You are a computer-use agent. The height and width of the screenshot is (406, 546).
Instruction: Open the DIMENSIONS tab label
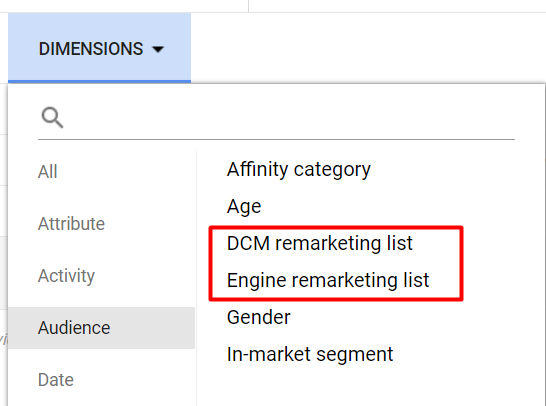pos(91,49)
